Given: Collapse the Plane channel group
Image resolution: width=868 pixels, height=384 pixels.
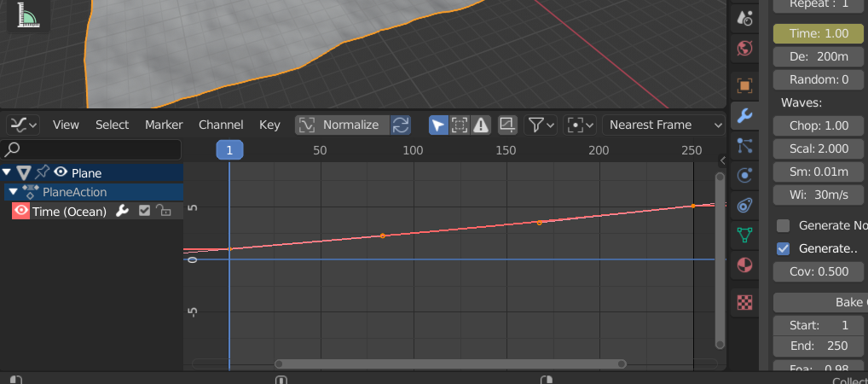Looking at the screenshot, I should pos(6,173).
